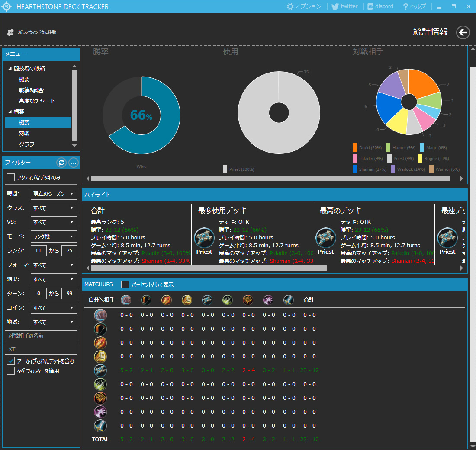Click the Priest icon under 最高のデッキ
The height and width of the screenshot is (450, 476).
click(326, 238)
